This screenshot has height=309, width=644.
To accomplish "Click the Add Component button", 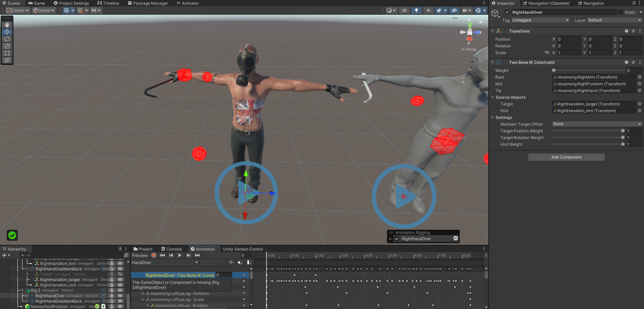I will pyautogui.click(x=566, y=157).
